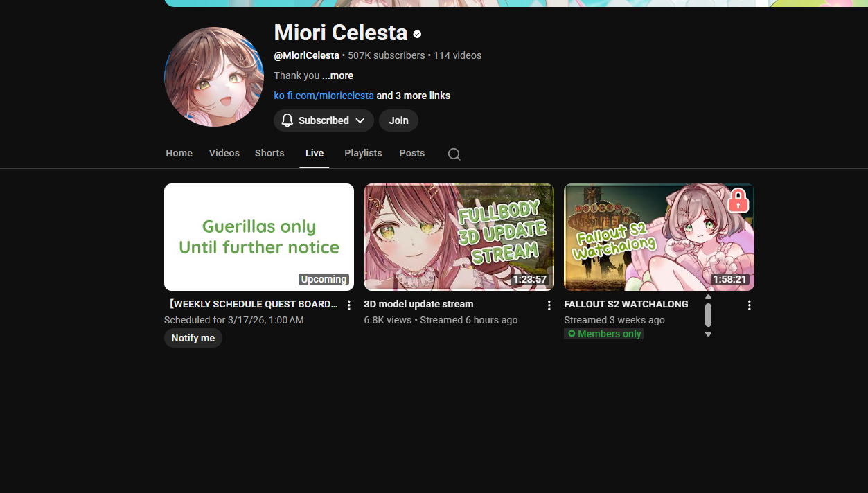
Task: Open the Fullbody 3D Update Stream thumbnail
Action: click(459, 237)
